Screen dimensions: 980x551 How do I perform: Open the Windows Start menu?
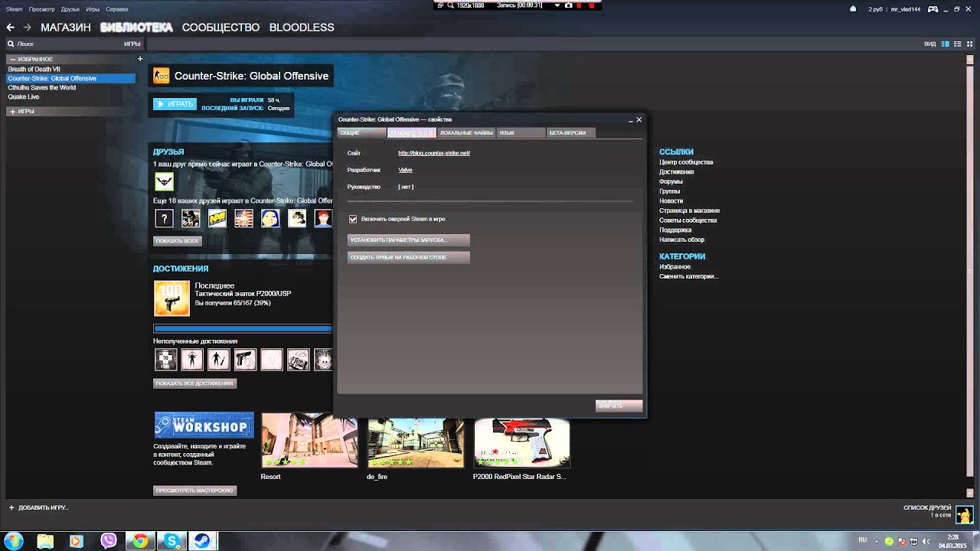point(13,540)
